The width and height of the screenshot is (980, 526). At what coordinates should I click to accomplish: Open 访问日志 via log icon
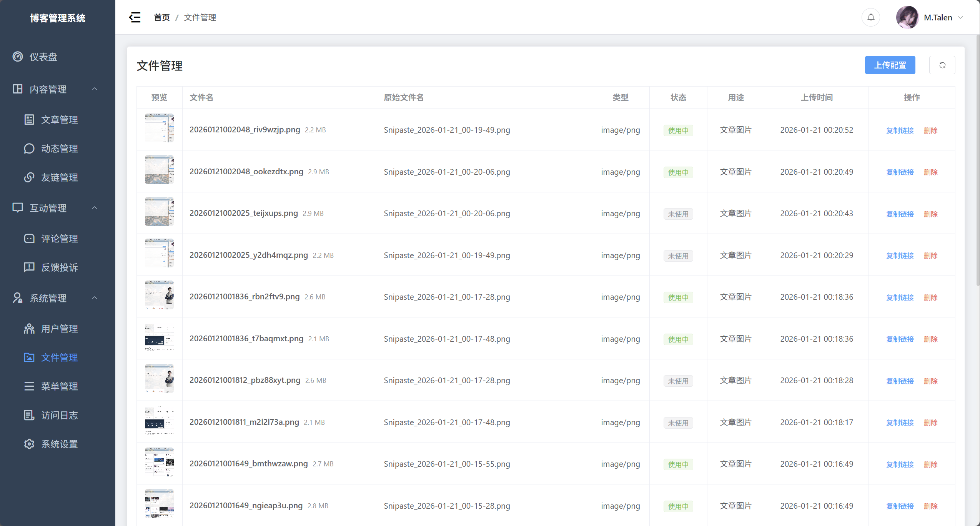tap(29, 415)
